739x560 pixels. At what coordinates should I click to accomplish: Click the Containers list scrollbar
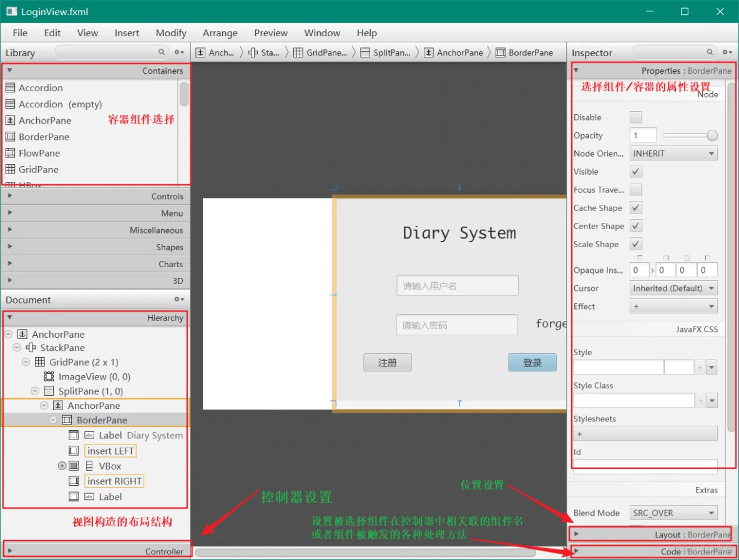click(x=184, y=94)
